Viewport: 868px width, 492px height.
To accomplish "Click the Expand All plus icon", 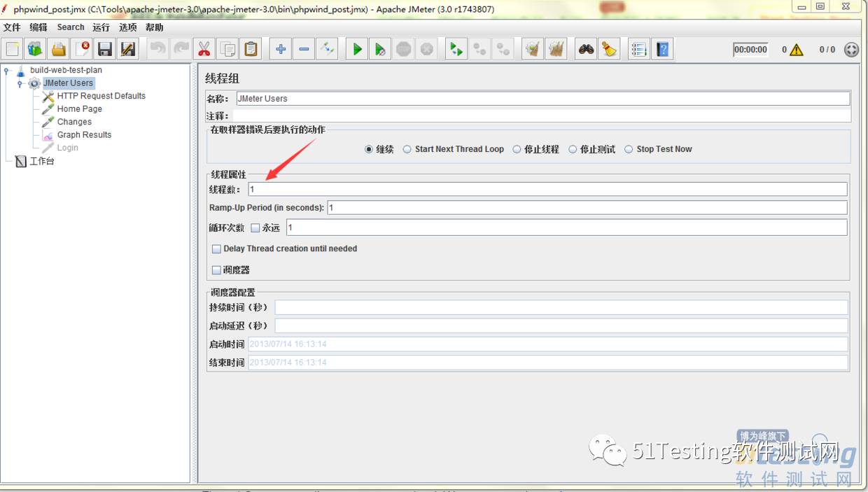I will [x=281, y=49].
